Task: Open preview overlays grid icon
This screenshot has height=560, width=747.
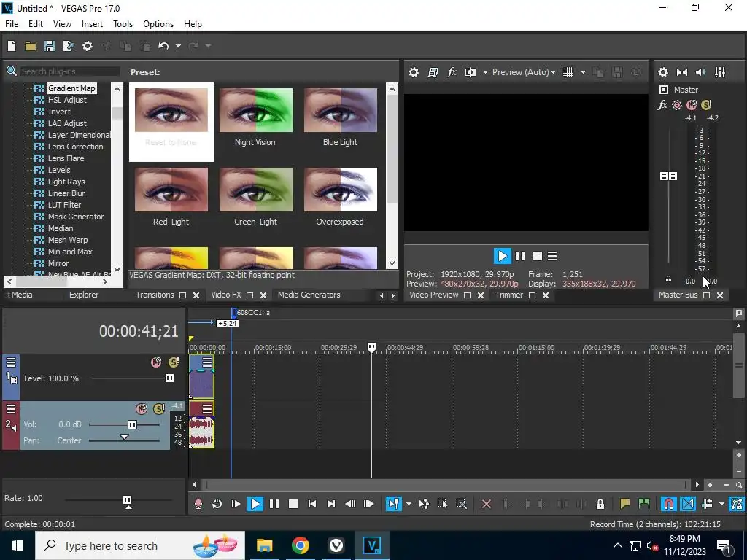Action: point(568,72)
